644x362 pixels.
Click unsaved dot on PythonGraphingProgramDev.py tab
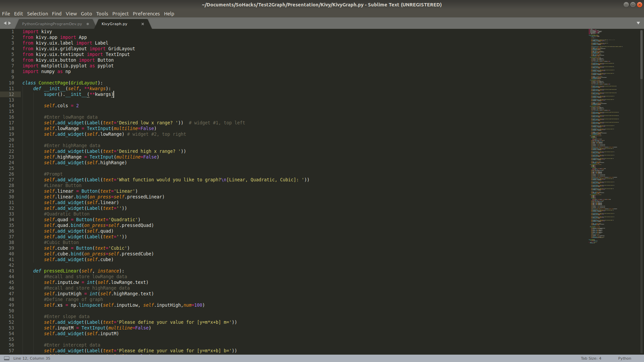pyautogui.click(x=88, y=24)
